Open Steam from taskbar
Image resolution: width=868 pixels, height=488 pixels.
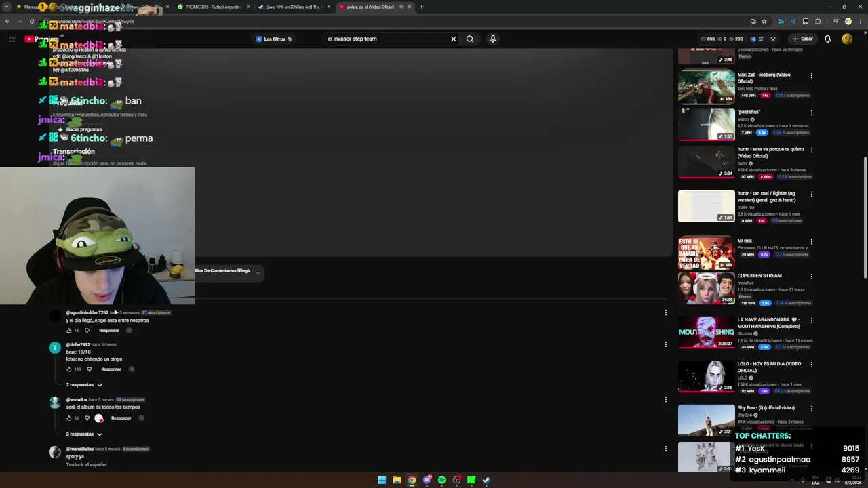[x=486, y=480]
